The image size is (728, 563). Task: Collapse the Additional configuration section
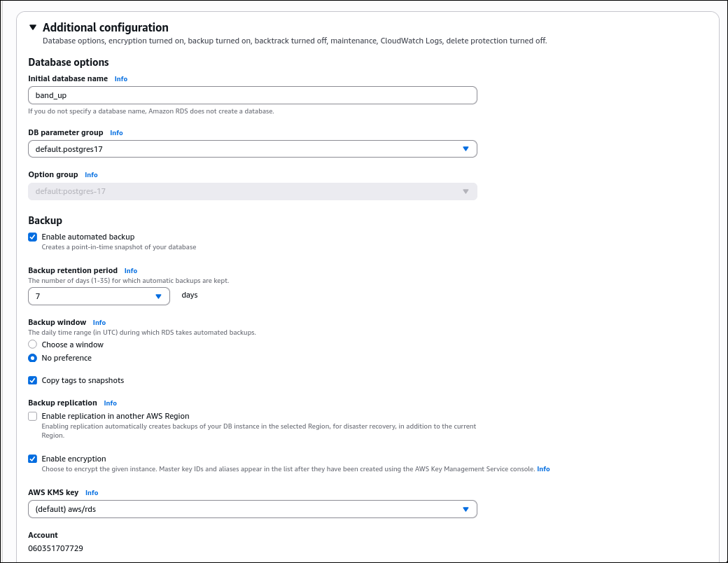click(x=33, y=28)
